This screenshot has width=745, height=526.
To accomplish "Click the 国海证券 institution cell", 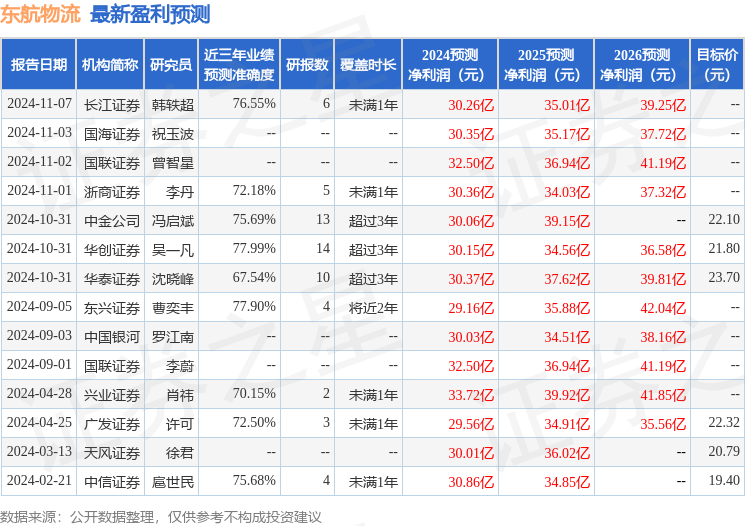I will pos(112,134).
